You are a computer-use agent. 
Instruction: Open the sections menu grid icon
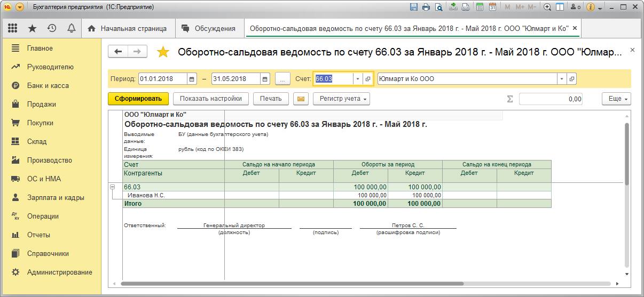pos(13,28)
